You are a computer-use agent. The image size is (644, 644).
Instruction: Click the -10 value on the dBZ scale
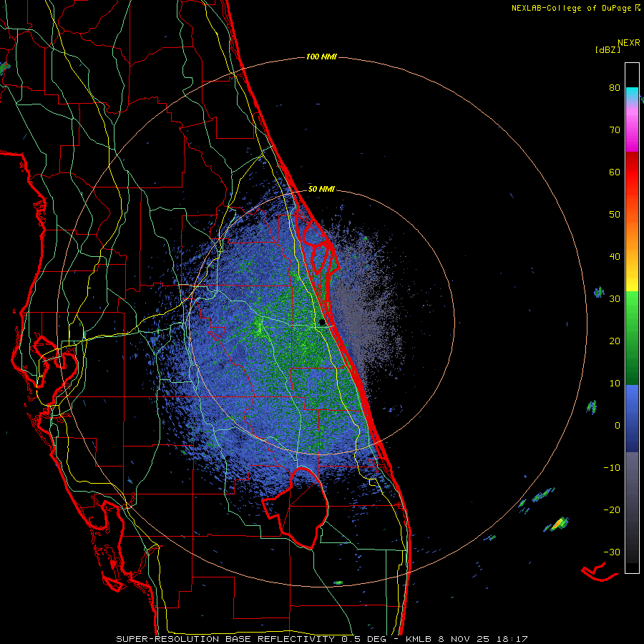(612, 467)
